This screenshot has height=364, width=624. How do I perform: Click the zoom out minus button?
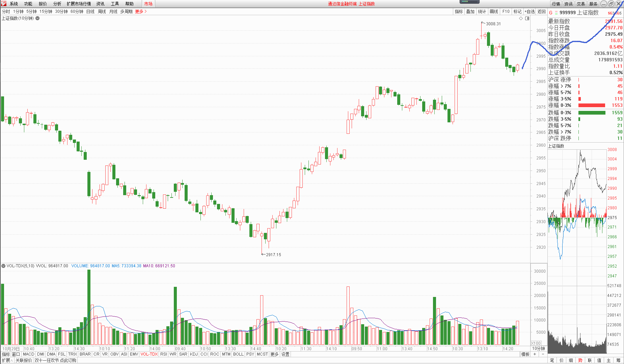pos(543,354)
